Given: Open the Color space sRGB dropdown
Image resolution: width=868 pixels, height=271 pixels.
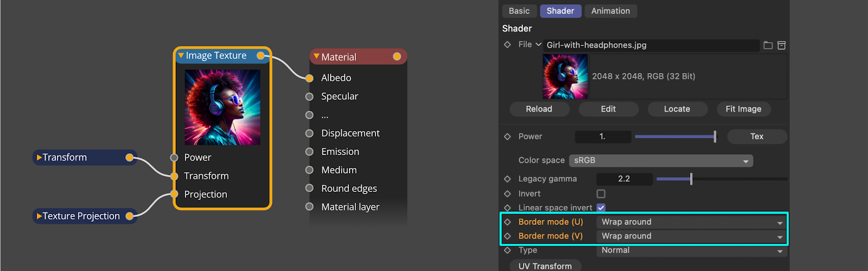Looking at the screenshot, I should (x=660, y=160).
